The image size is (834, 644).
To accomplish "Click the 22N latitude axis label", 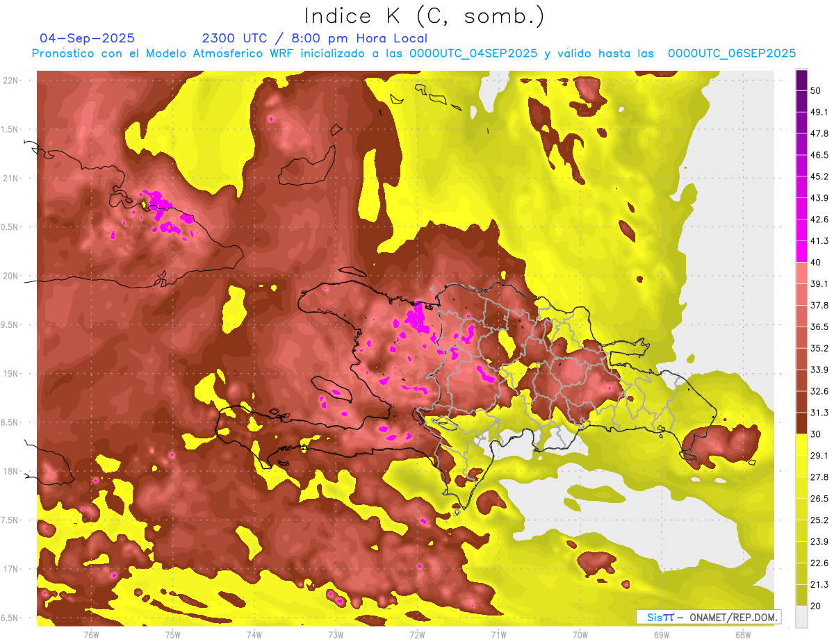I will (10, 80).
